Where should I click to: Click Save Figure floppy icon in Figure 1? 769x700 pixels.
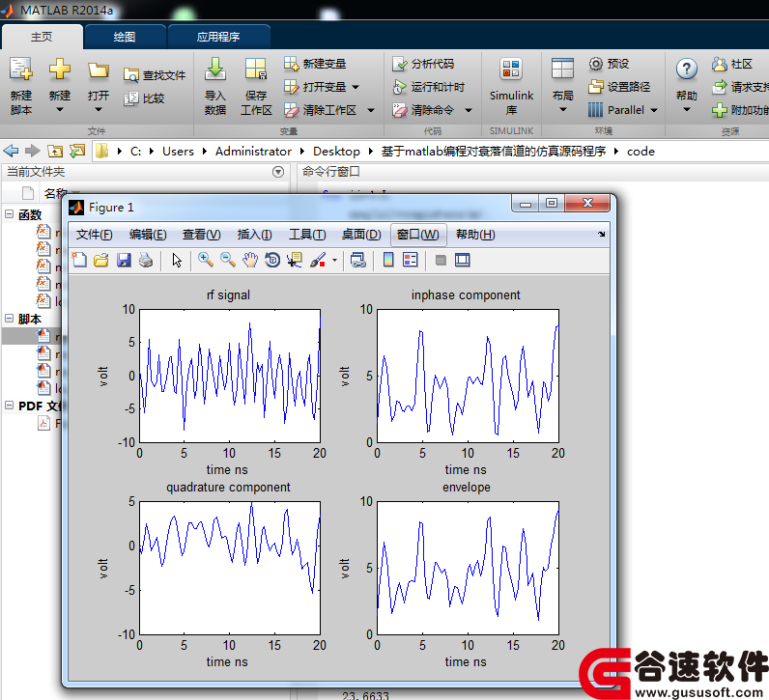point(124,260)
